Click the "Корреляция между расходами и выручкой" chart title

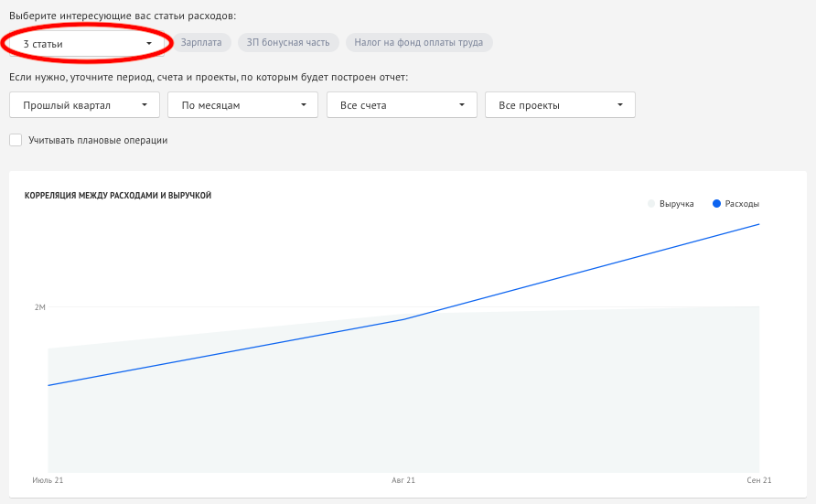(x=118, y=195)
